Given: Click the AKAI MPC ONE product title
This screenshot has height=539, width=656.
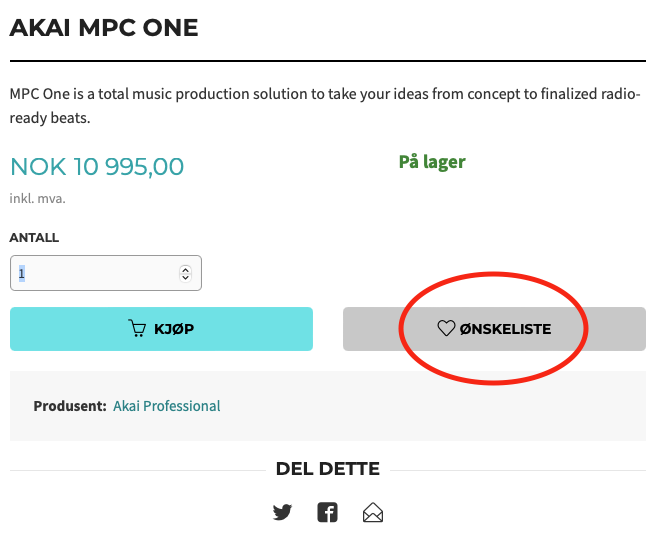Looking at the screenshot, I should 104,28.
